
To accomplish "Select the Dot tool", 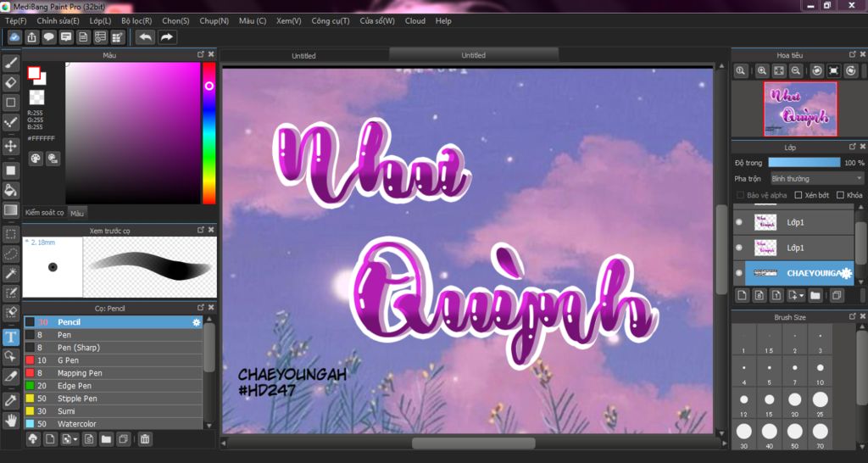I will pos(10,122).
